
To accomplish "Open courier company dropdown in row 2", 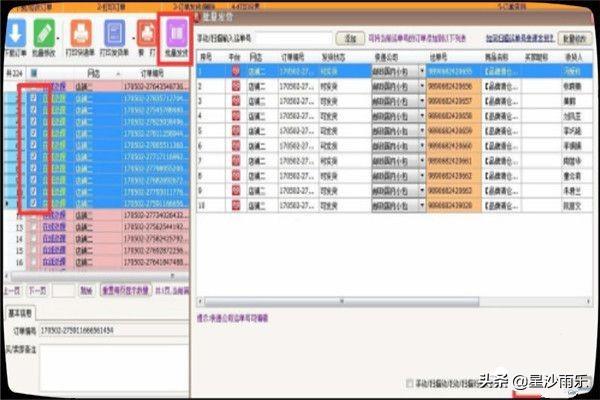I will click(x=422, y=86).
